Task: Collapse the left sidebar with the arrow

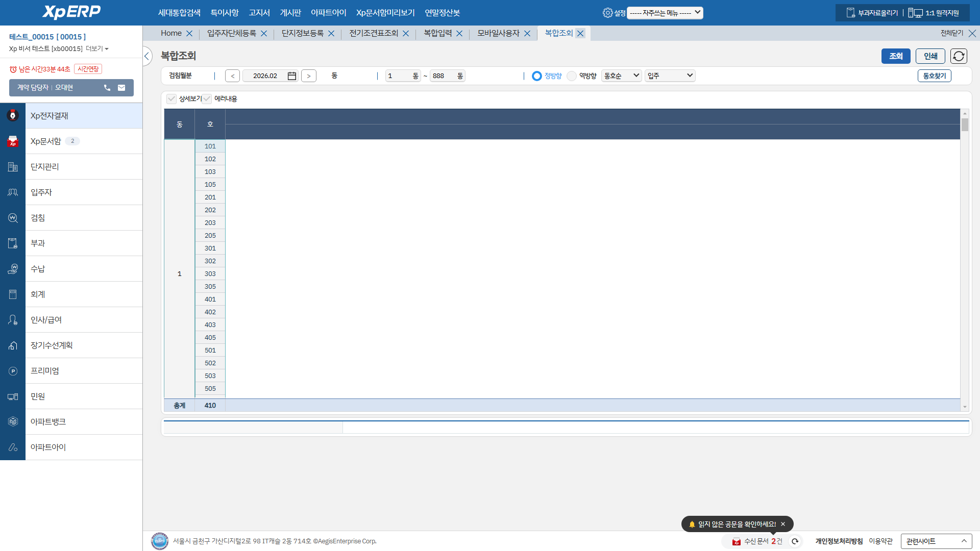Action: [147, 56]
